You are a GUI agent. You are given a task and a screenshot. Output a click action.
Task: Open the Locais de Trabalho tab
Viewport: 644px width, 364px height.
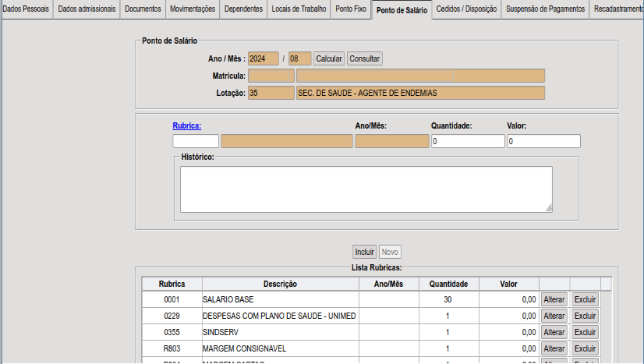(x=299, y=9)
